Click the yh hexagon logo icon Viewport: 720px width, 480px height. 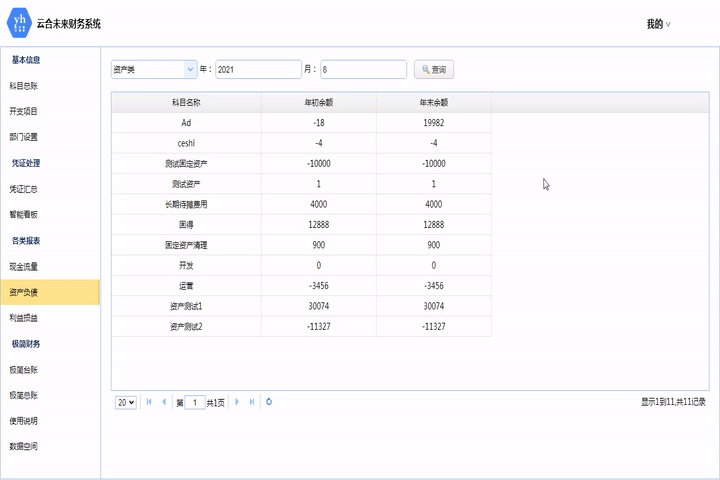coord(19,22)
